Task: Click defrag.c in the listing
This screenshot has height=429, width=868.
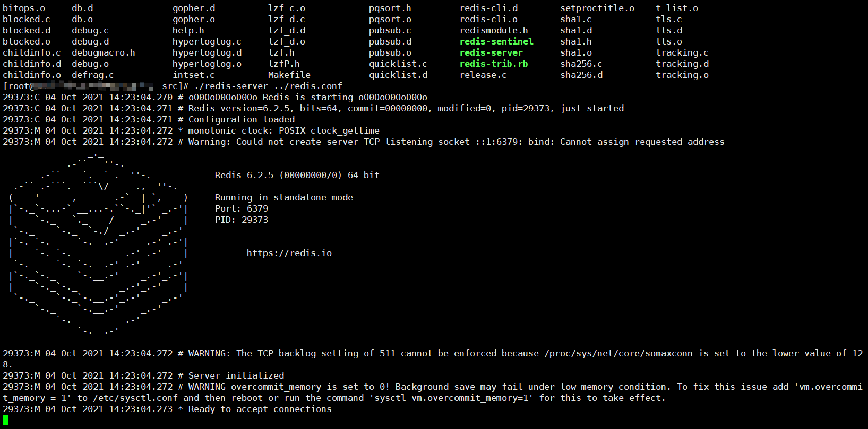Action: pyautogui.click(x=93, y=75)
